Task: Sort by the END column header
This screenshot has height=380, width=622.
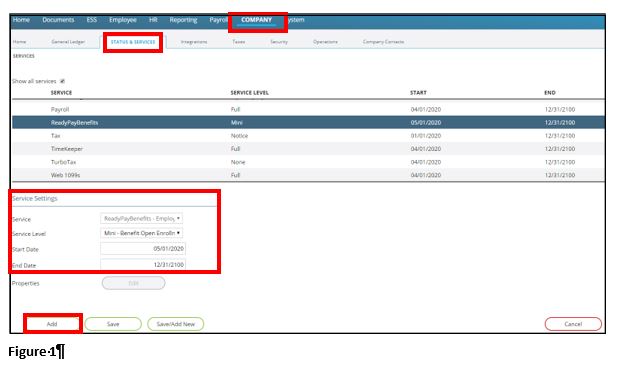Action: (x=549, y=93)
